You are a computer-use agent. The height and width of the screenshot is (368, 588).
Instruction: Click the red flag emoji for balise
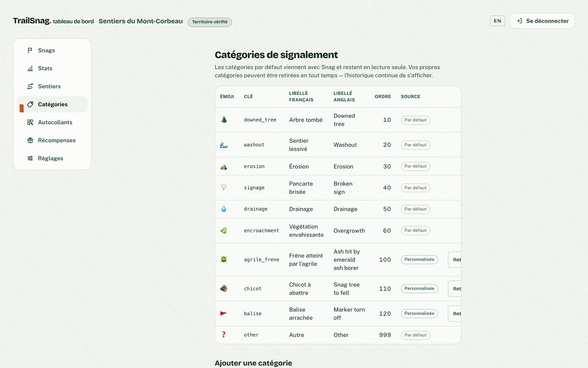[x=224, y=313]
